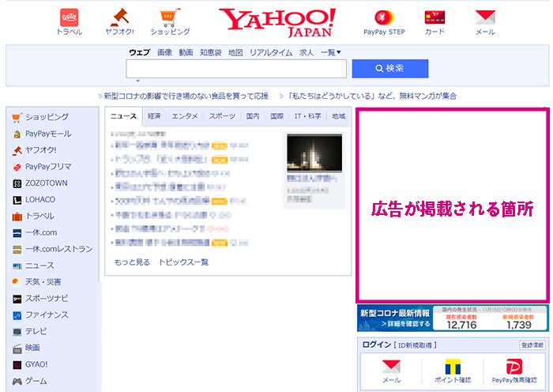Image resolution: width=553 pixels, height=392 pixels.
Task: Click 一休.com sidebar icon
Action: (17, 233)
